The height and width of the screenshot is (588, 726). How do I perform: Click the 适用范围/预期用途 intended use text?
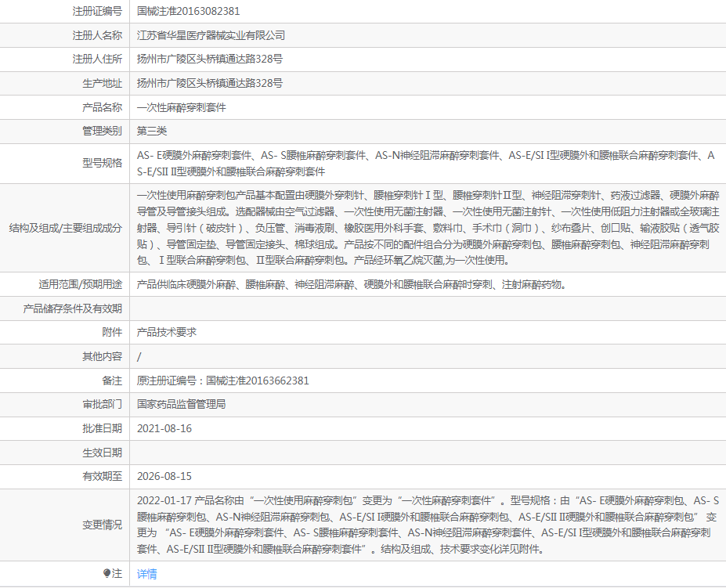[352, 284]
